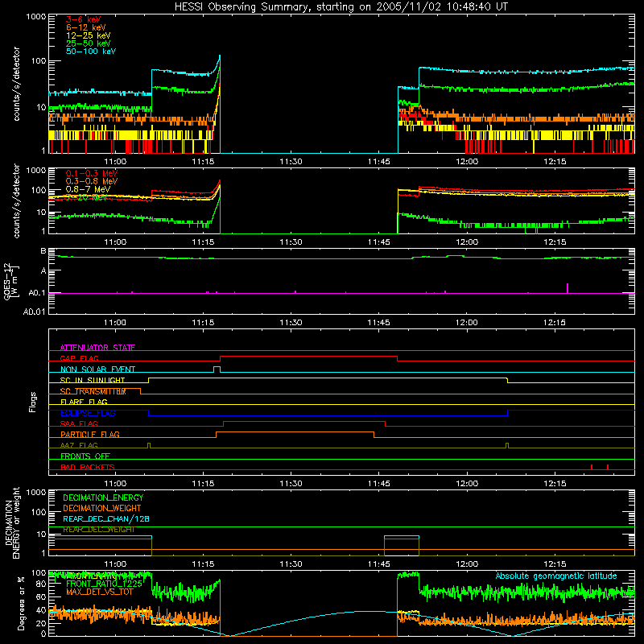Click the 11:30 time tick under the MeV plot
Viewport: 644px width, 644px height.
click(x=291, y=242)
